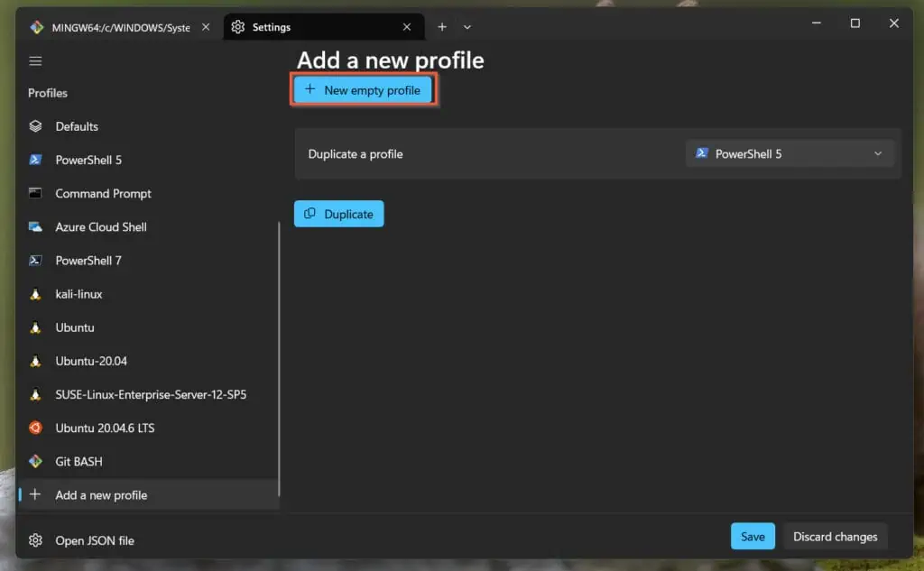Open the PowerShell 5 profile settings
The height and width of the screenshot is (571, 924).
tap(149, 160)
